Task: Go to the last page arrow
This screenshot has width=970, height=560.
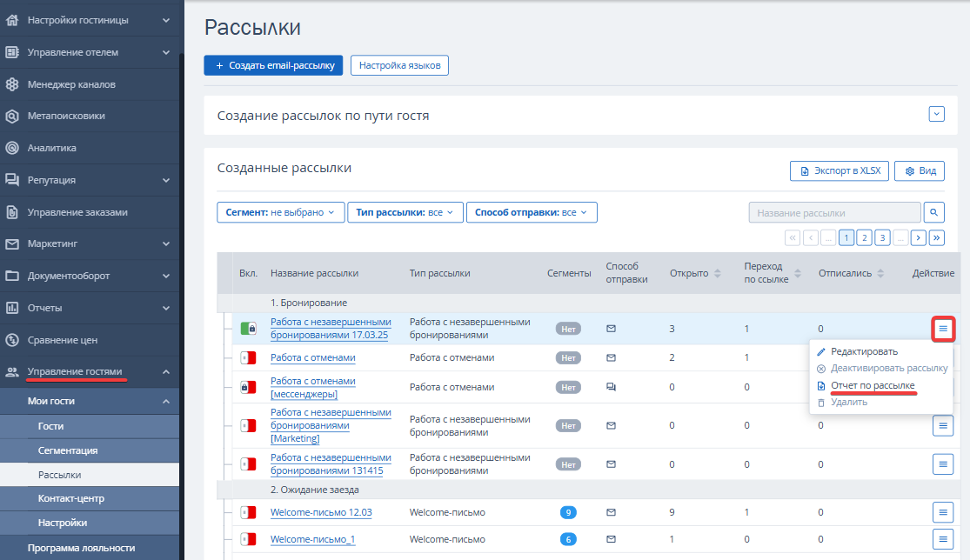Action: coord(937,237)
